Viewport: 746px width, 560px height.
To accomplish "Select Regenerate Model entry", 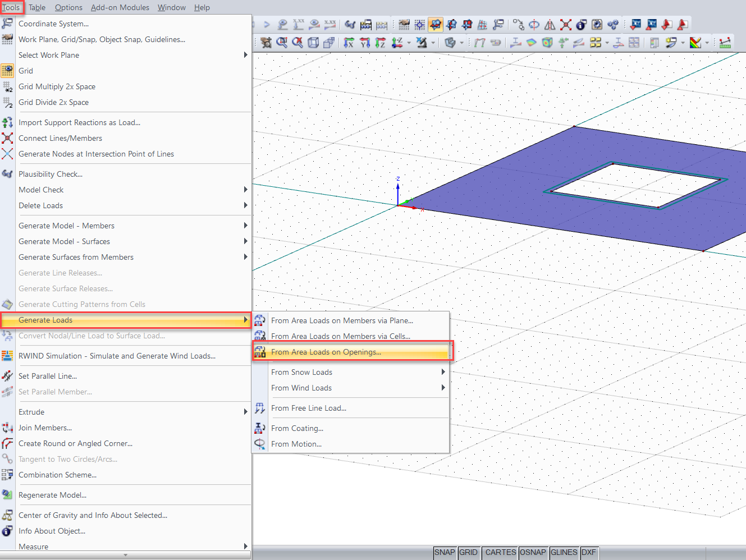I will coord(126,495).
